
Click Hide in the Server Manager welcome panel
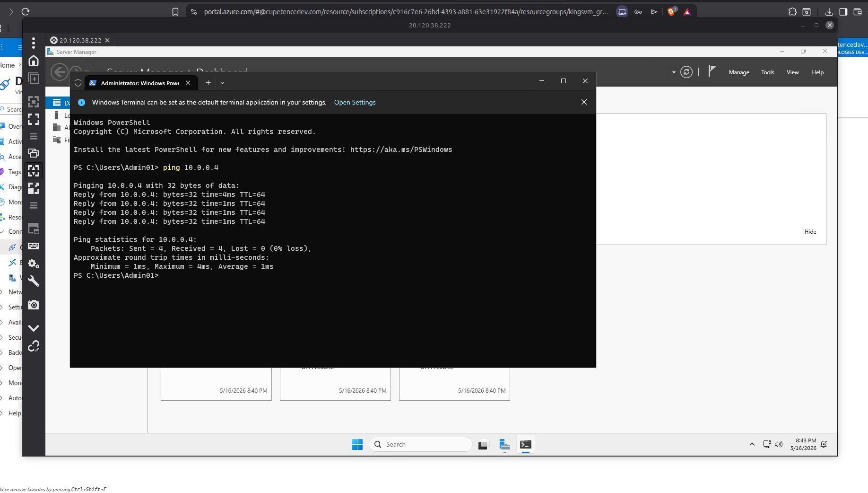(x=810, y=232)
